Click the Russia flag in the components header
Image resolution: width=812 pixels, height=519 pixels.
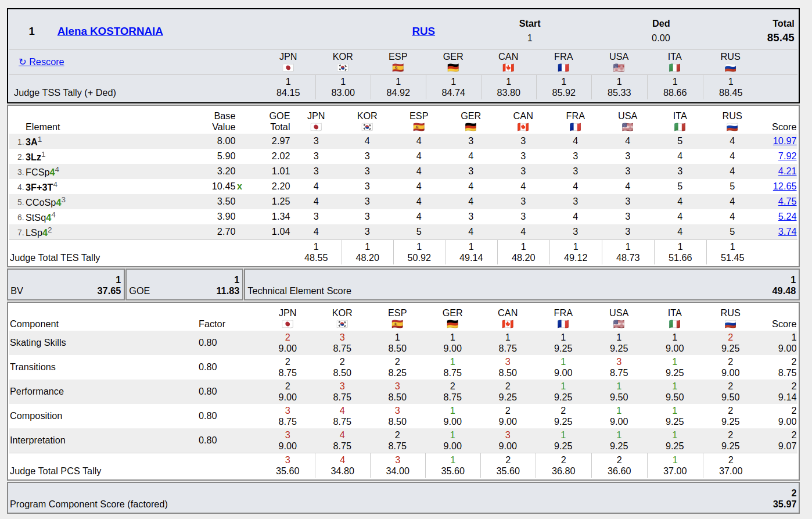click(x=730, y=324)
